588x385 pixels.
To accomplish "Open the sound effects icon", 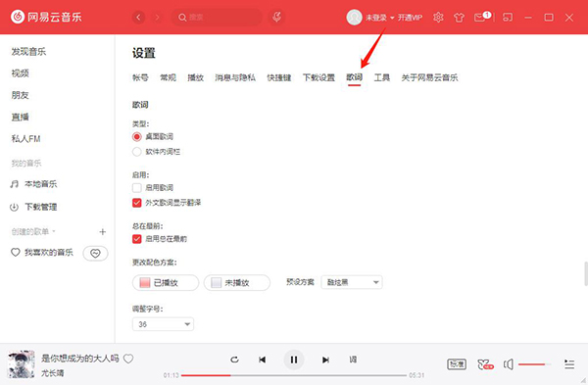I will (x=485, y=364).
